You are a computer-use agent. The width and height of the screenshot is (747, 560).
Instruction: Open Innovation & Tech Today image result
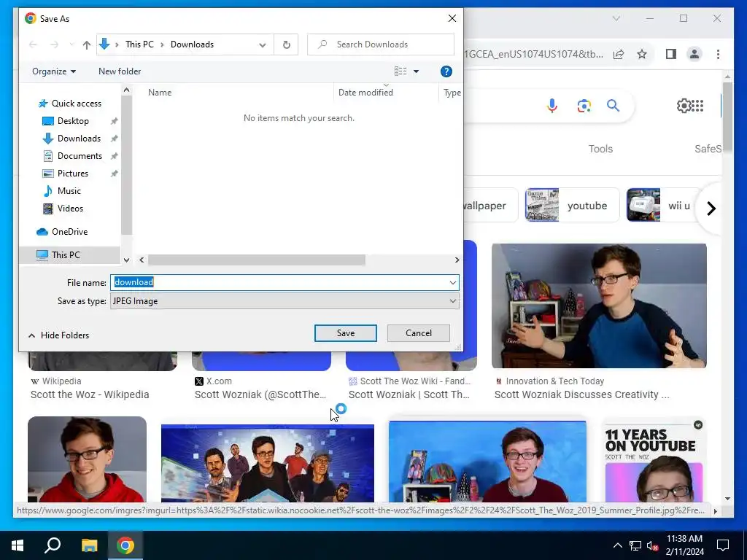pos(599,306)
